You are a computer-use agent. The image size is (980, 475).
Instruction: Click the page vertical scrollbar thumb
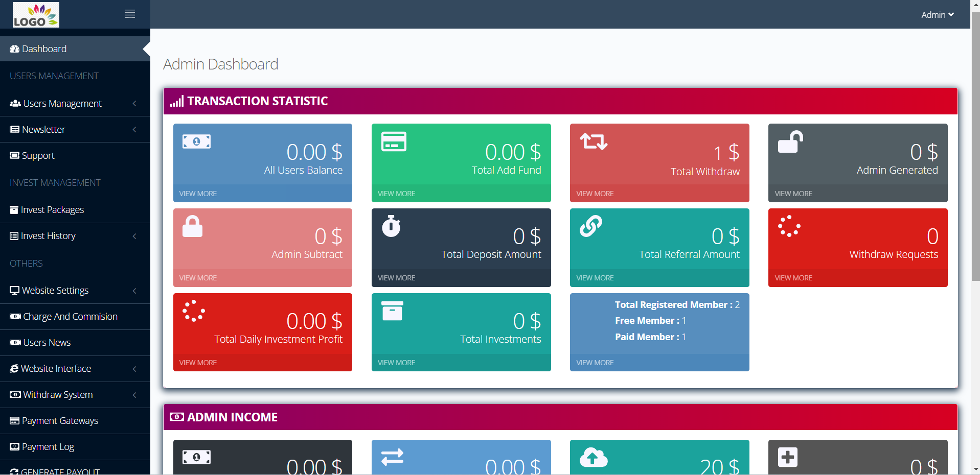point(975,146)
